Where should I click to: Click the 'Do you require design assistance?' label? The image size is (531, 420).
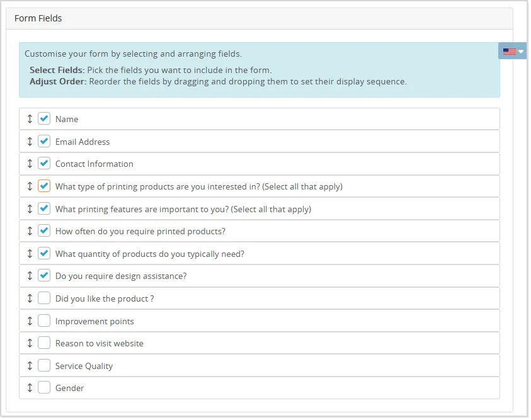pos(121,276)
